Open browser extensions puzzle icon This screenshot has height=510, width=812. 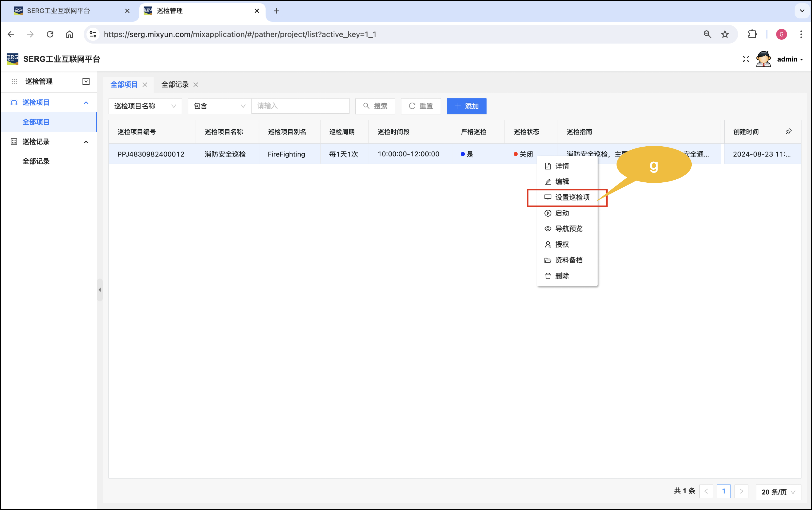(x=752, y=34)
